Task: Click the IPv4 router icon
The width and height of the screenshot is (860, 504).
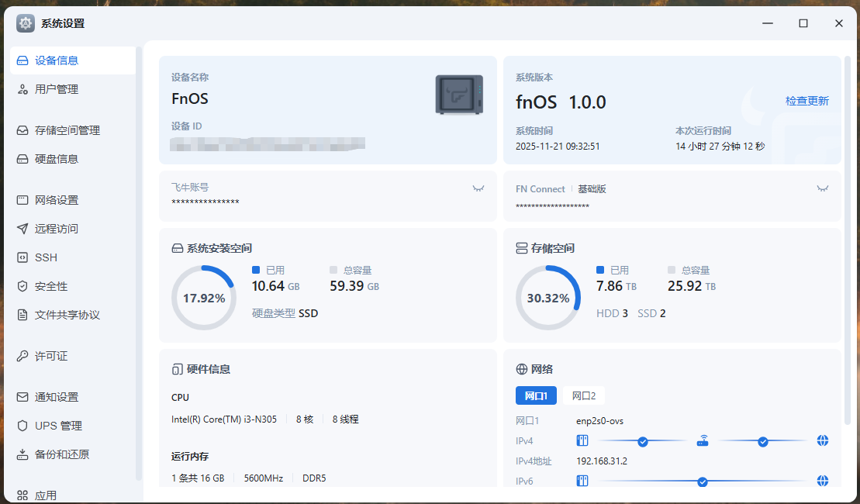Action: click(703, 440)
